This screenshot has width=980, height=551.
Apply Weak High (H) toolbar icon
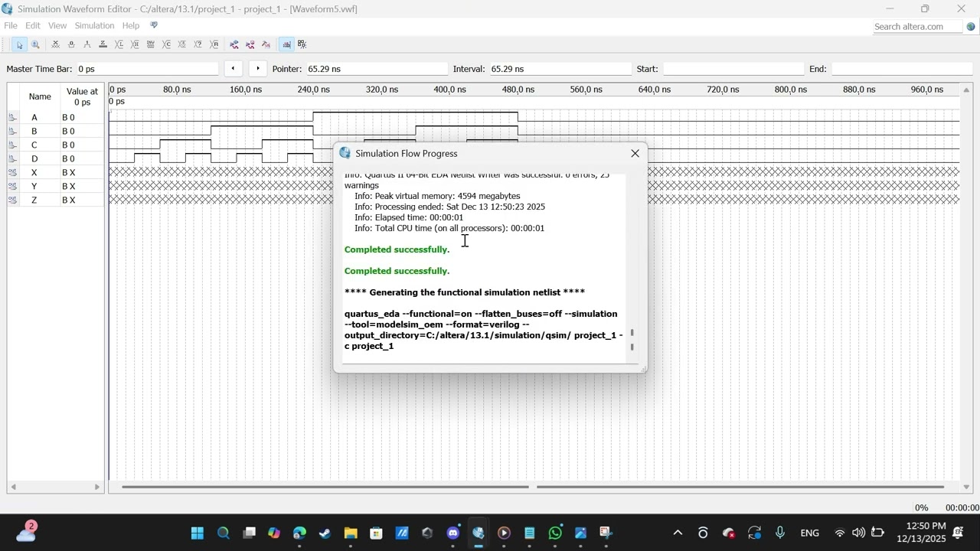coord(135,44)
